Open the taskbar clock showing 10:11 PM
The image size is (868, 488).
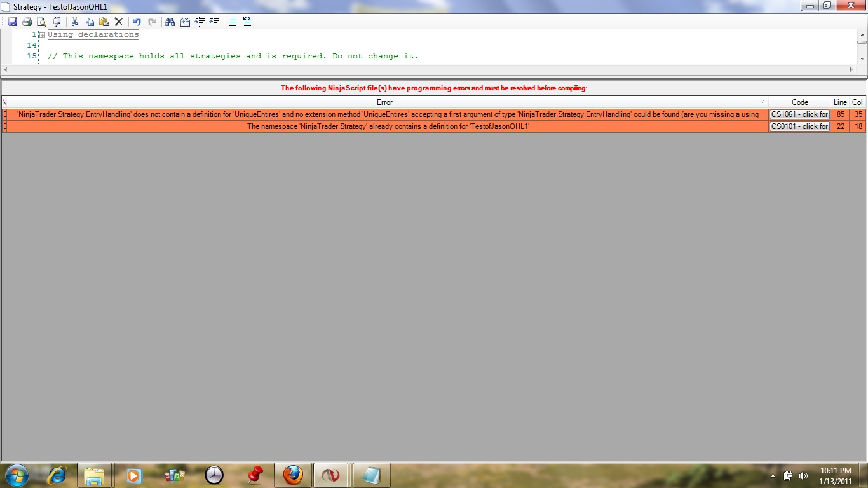click(x=836, y=475)
